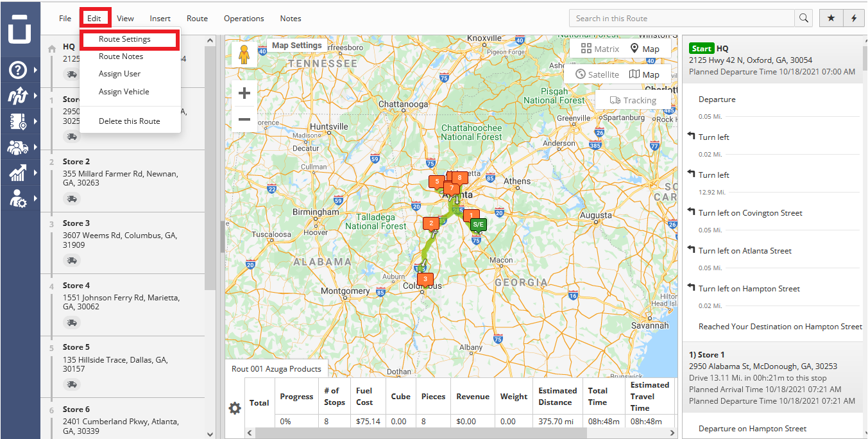Click the Search in this Route field

682,19
